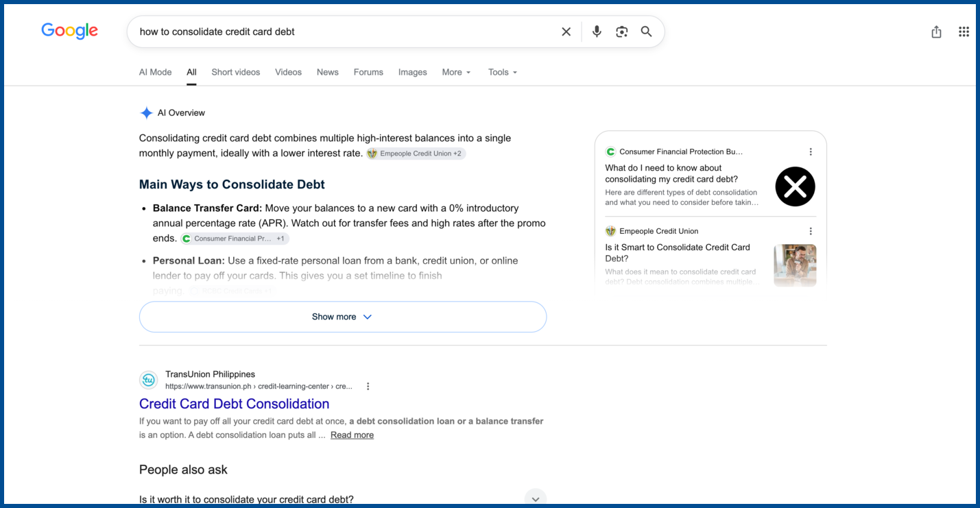Click the 'Main Ways to Consolidate Debt' heading
This screenshot has height=508, width=980.
(x=232, y=184)
